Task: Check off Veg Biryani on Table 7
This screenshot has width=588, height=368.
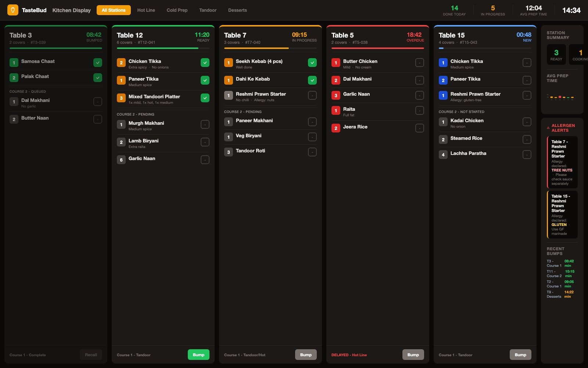Action: point(312,137)
